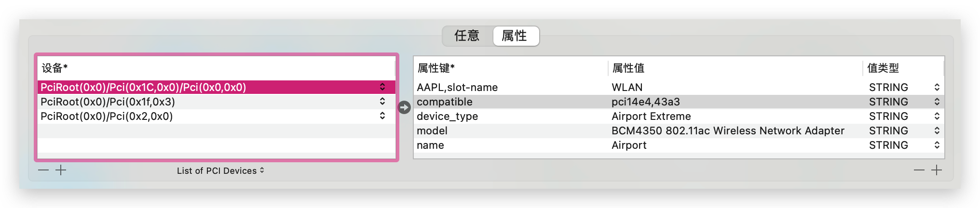Select device PciRoot(0x0)/Pci(0x2,0x0)
Image resolution: width=980 pixels, height=208 pixels.
pos(216,116)
